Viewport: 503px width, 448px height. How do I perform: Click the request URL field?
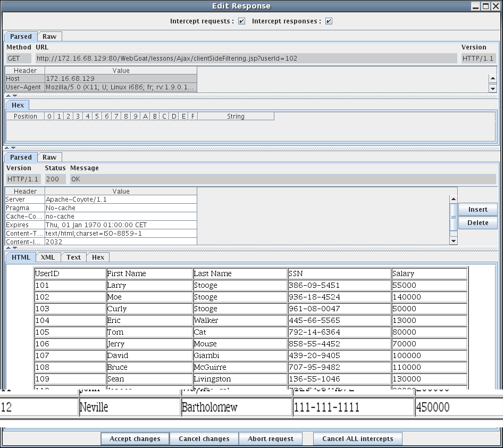246,59
